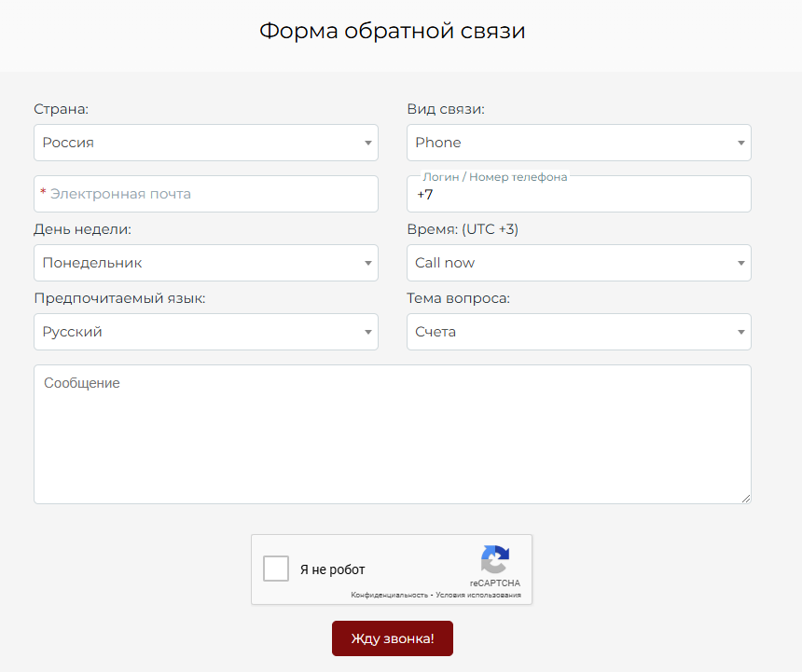Screen dimensions: 802x672
Task: Click the Страна: field label
Action: tap(61, 109)
